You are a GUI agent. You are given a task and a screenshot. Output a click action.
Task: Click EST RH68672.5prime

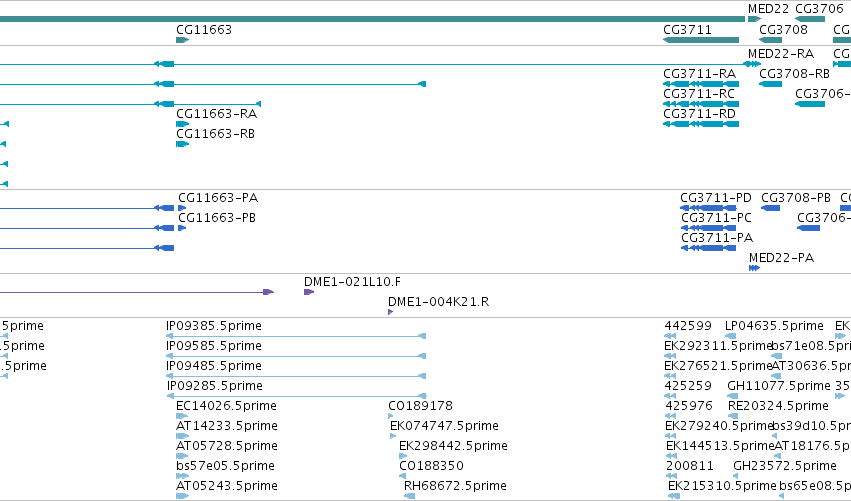pyautogui.click(x=455, y=486)
